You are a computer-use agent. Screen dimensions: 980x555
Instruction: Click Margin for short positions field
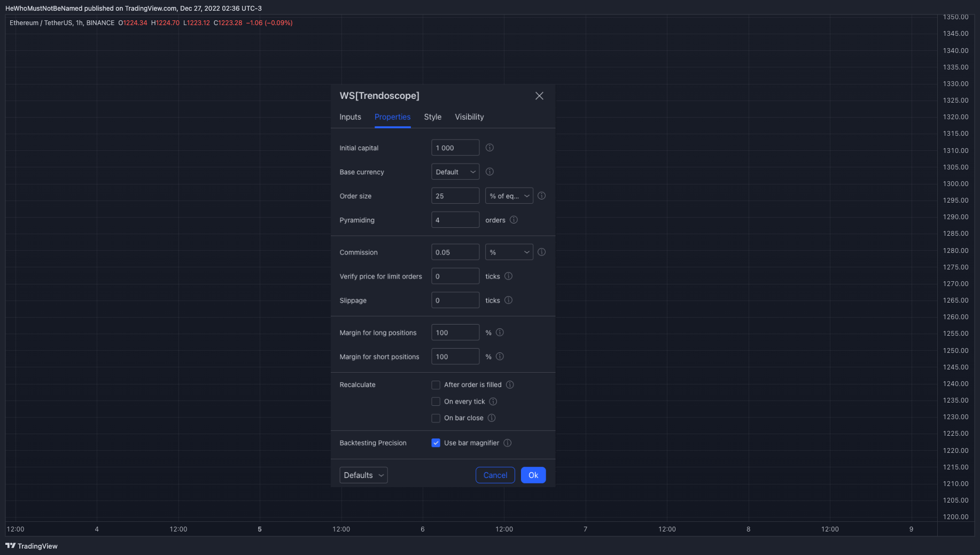[455, 356]
